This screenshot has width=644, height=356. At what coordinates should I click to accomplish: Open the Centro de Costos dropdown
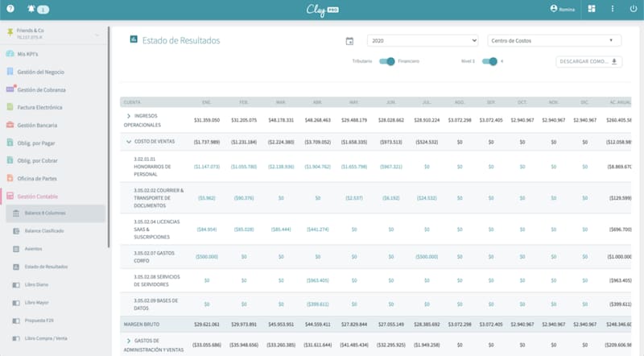click(555, 40)
